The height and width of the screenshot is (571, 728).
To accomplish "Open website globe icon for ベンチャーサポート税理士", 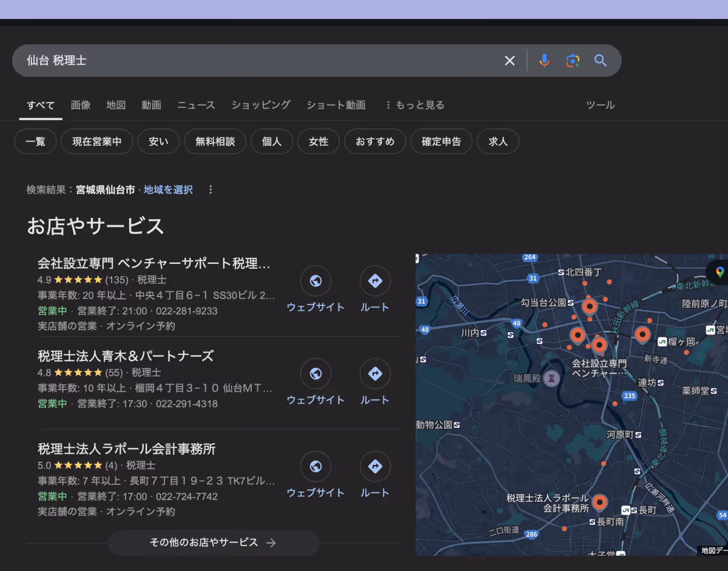I will click(x=315, y=281).
